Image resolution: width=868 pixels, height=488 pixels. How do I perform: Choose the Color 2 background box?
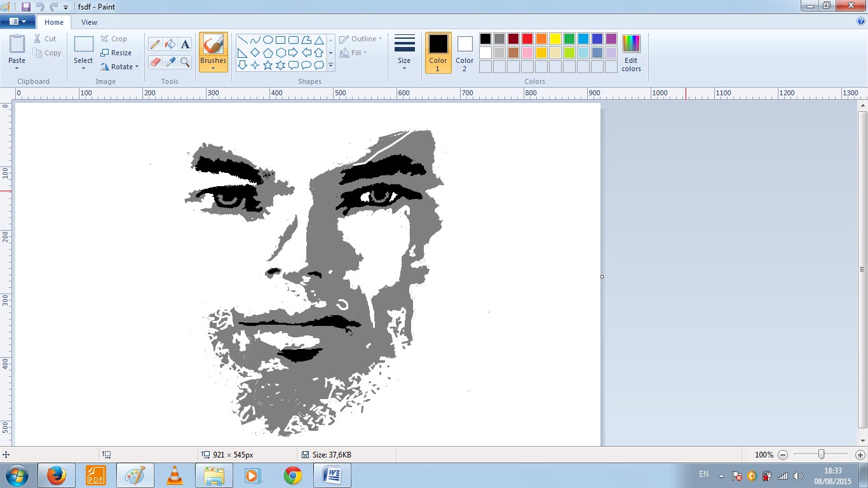[465, 51]
